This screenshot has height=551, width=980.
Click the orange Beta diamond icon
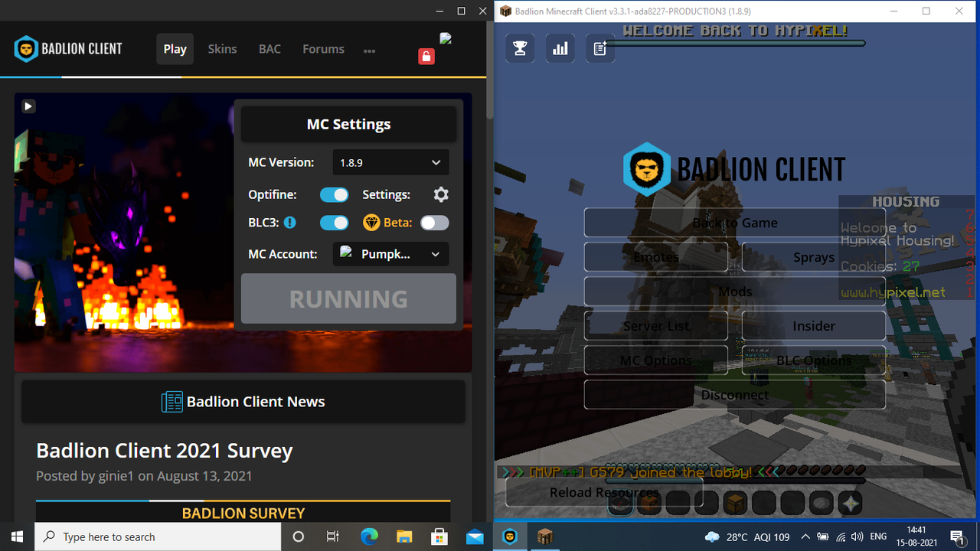tap(371, 223)
